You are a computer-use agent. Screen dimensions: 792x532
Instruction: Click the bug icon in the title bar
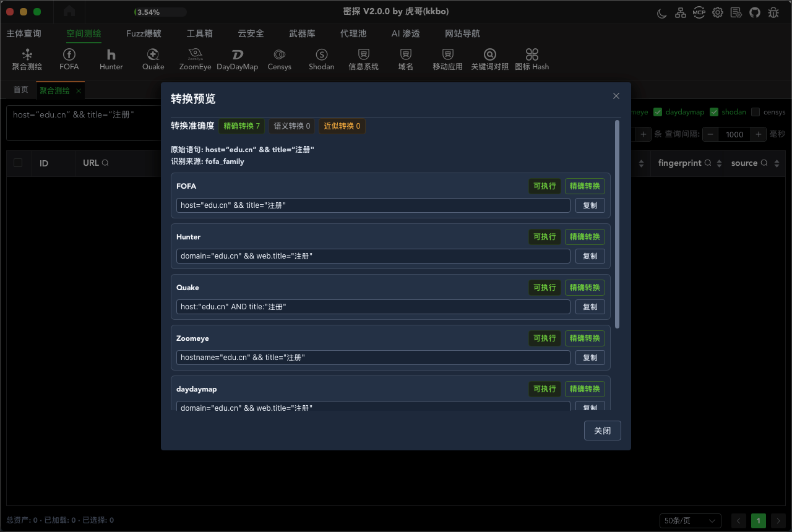tap(773, 12)
